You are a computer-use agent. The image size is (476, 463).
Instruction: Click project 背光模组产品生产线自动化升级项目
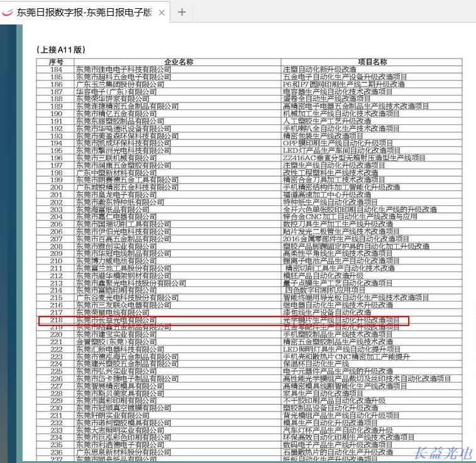coord(341,415)
